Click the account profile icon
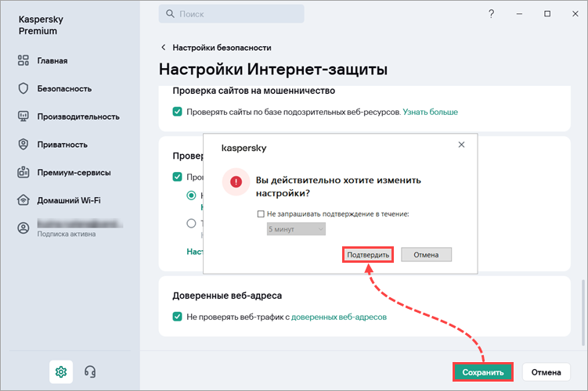The image size is (588, 391). 23,228
